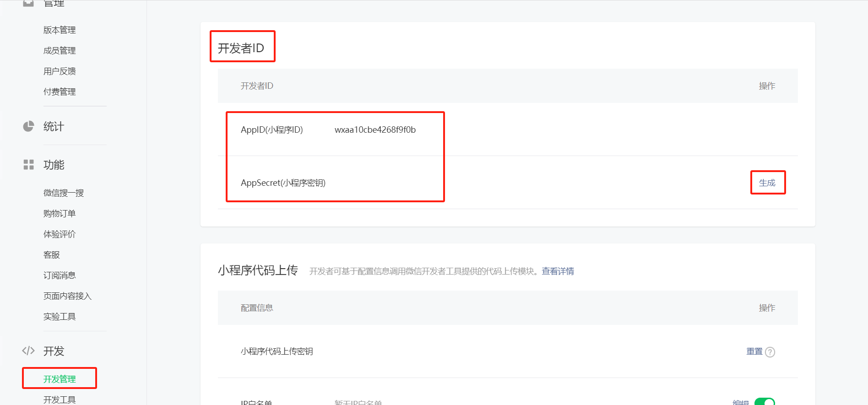Go to 用户反馈 menu item
This screenshot has width=868, height=405.
point(60,71)
